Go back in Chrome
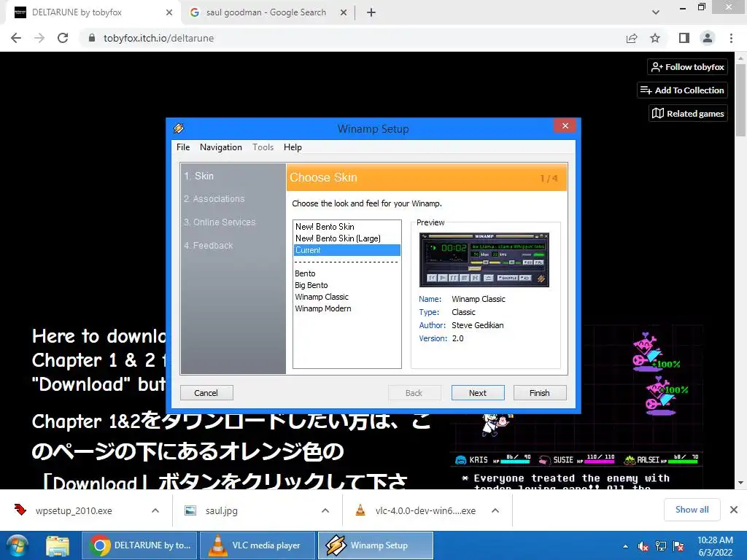 (16, 38)
